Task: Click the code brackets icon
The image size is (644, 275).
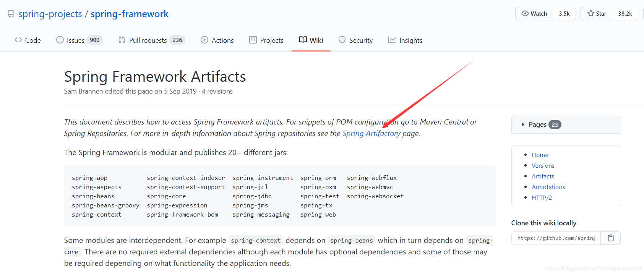Action: (x=18, y=40)
